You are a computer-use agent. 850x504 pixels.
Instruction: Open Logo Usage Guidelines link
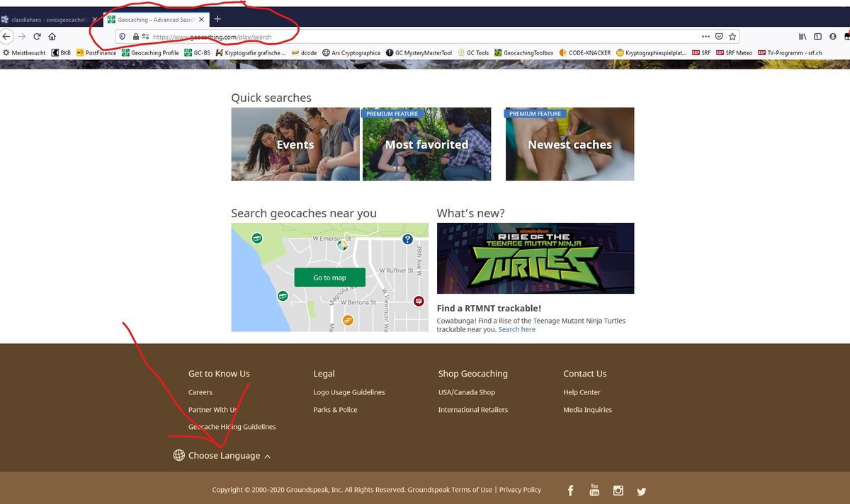(349, 392)
